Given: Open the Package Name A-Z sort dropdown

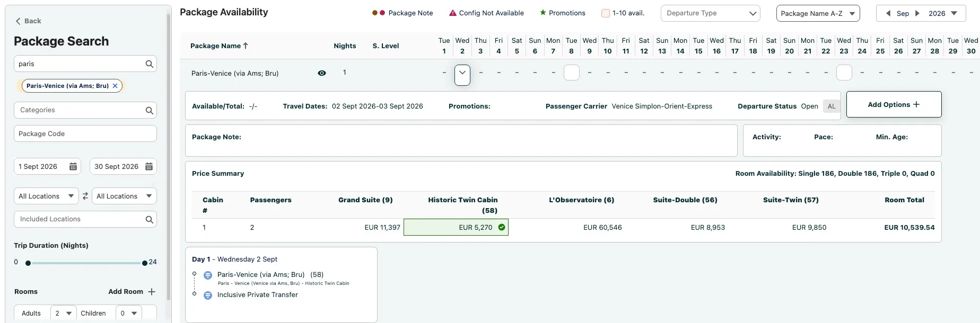Looking at the screenshot, I should 818,14.
